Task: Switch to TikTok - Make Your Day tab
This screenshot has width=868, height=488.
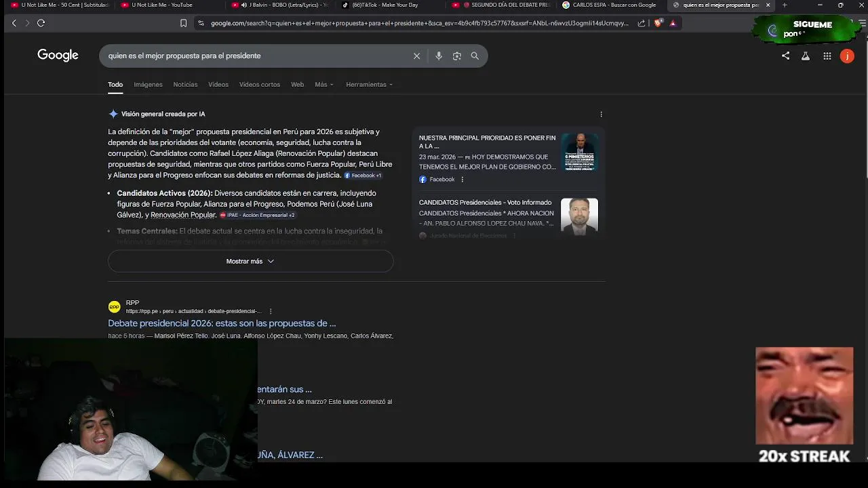Action: coord(390,5)
